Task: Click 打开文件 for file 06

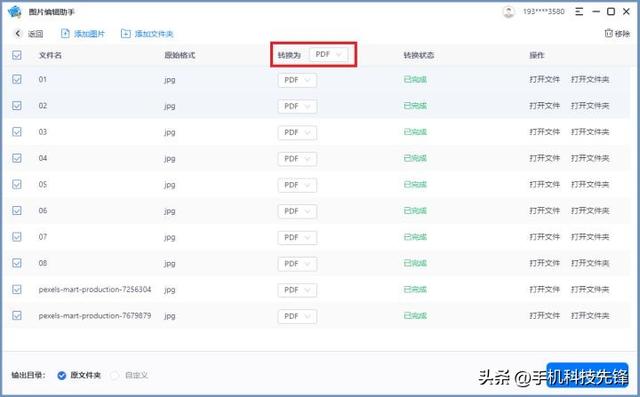Action: pos(544,211)
